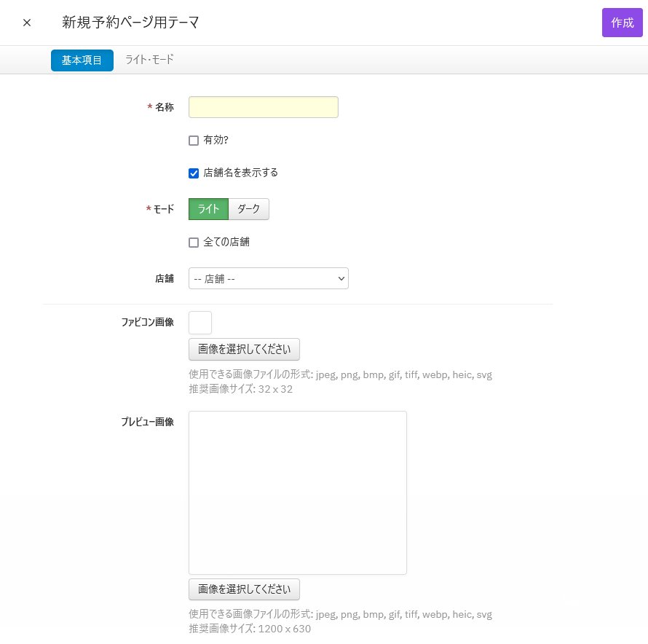Viewport: 648px width, 644px height.
Task: Click the large preview image placeholder
Action: tap(297, 492)
